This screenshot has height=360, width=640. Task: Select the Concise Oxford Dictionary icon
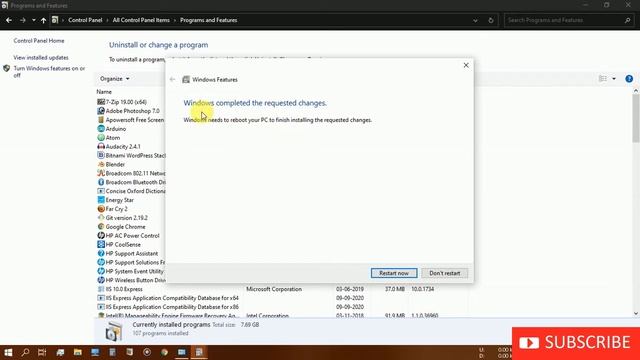101,191
